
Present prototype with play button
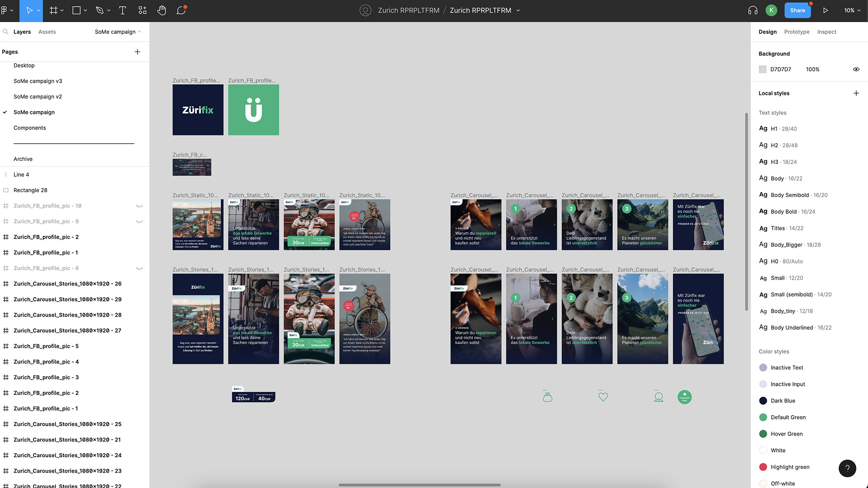(x=826, y=10)
